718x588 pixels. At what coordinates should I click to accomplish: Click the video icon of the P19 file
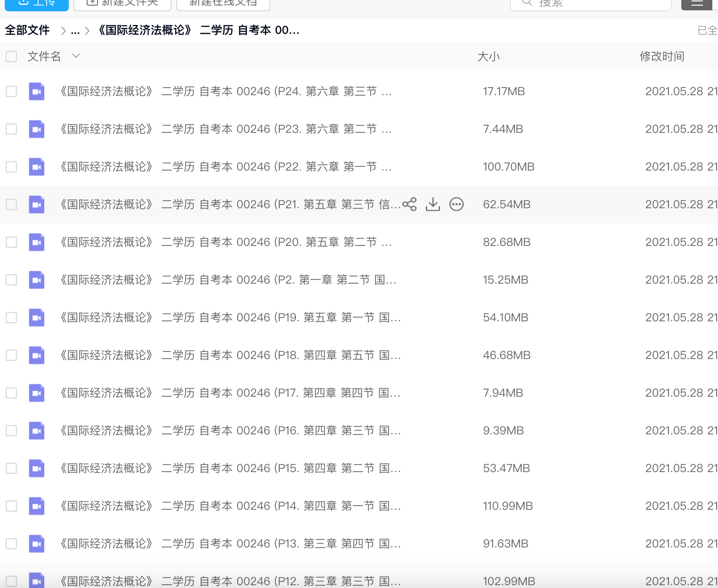point(37,318)
